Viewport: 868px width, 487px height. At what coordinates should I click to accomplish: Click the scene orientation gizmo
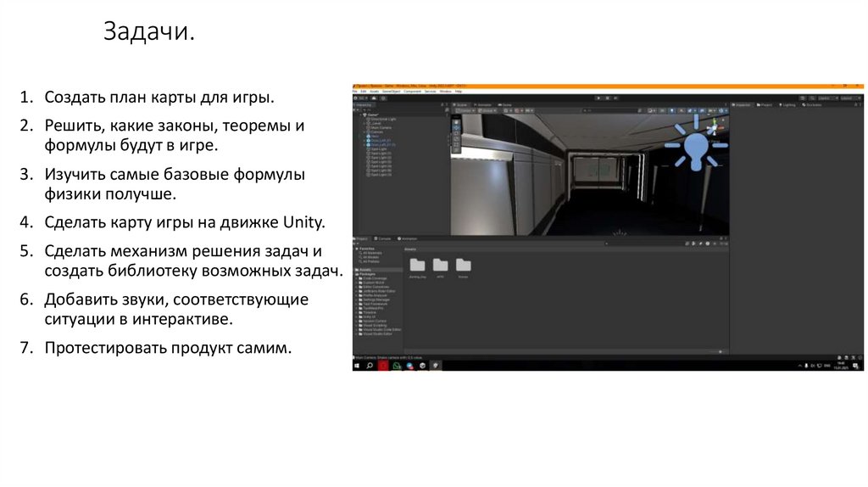[714, 126]
